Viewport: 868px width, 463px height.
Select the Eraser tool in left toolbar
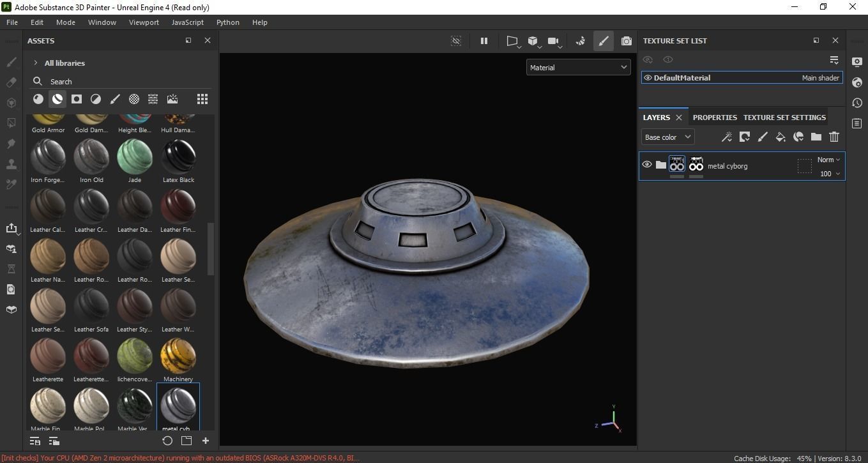(11, 82)
